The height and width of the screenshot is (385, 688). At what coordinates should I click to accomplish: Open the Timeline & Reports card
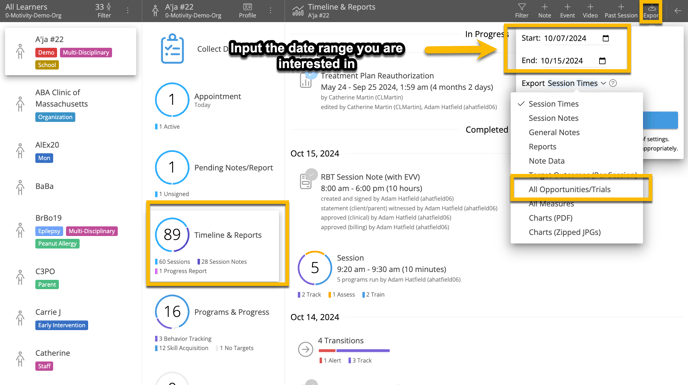[217, 244]
